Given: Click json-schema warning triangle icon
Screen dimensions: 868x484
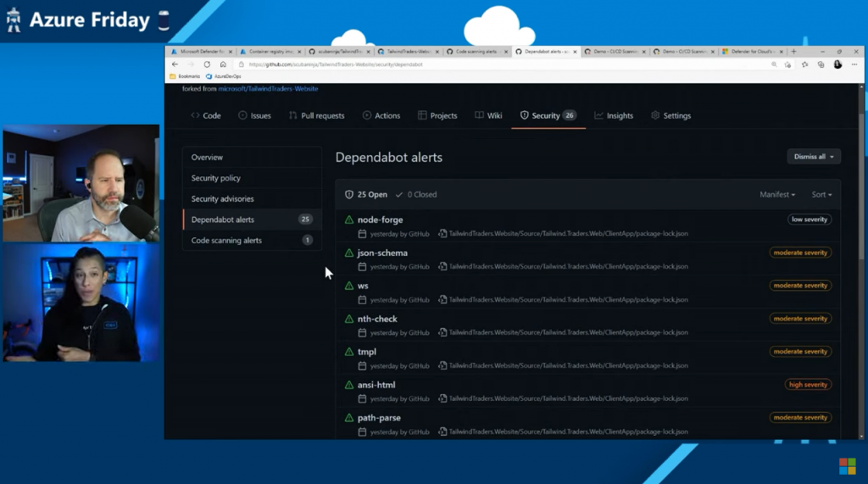Looking at the screenshot, I should point(349,253).
